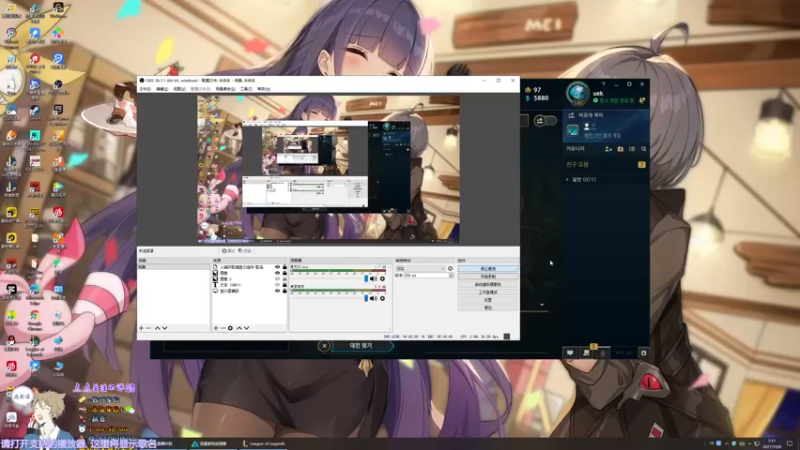
Task: Add a new scene with the plus icon
Action: click(141, 328)
